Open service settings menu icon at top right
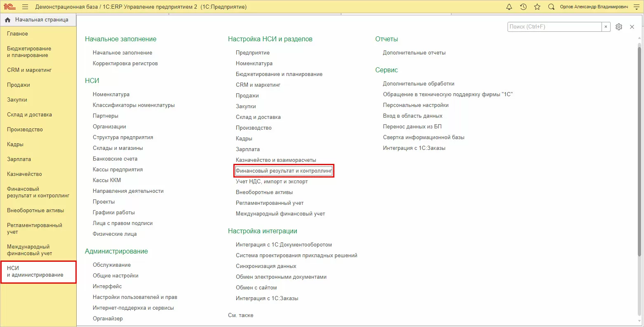The height and width of the screenshot is (327, 644). pyautogui.click(x=636, y=7)
